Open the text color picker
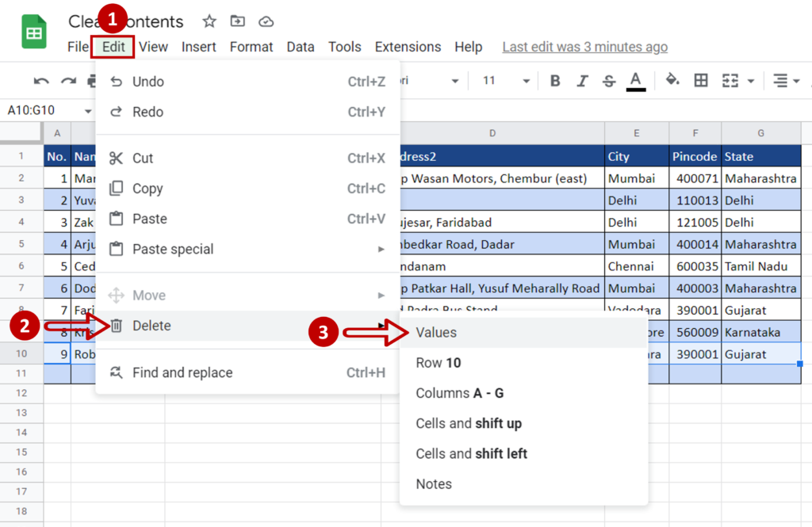The image size is (812, 527). pyautogui.click(x=635, y=81)
